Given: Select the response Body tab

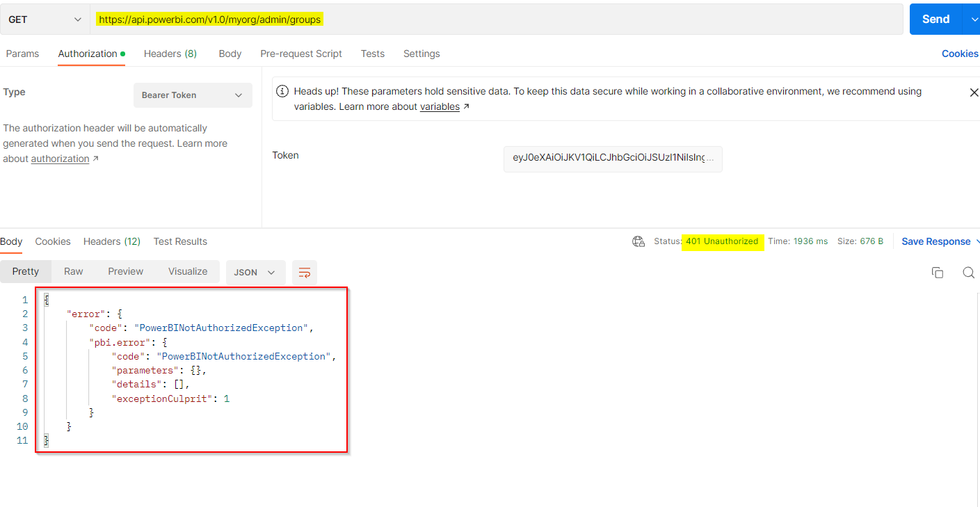Looking at the screenshot, I should [x=11, y=241].
